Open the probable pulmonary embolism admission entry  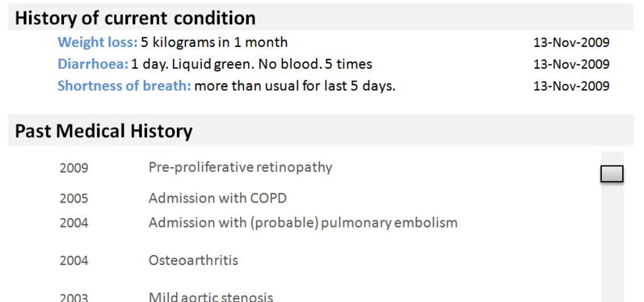click(303, 222)
